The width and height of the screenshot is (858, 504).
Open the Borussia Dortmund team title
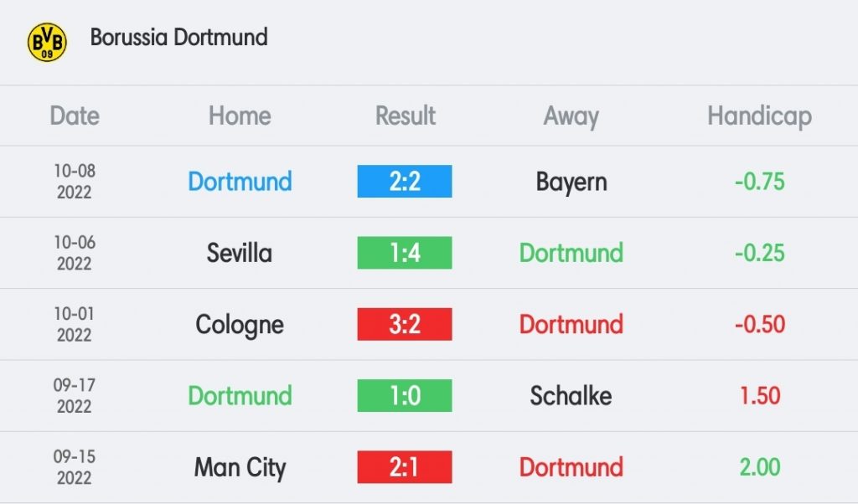tap(179, 37)
